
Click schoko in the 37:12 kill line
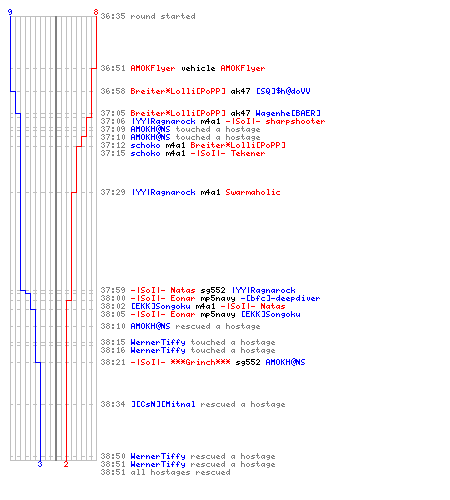point(145,145)
